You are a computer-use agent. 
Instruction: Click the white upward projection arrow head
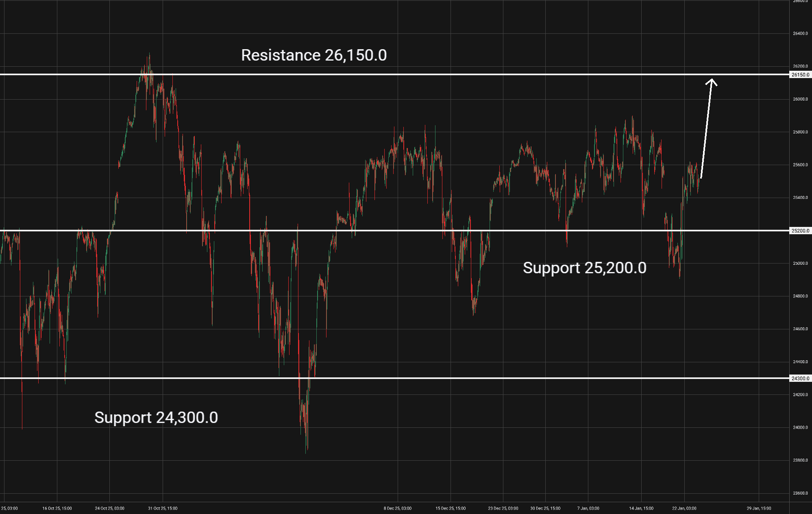click(x=711, y=81)
